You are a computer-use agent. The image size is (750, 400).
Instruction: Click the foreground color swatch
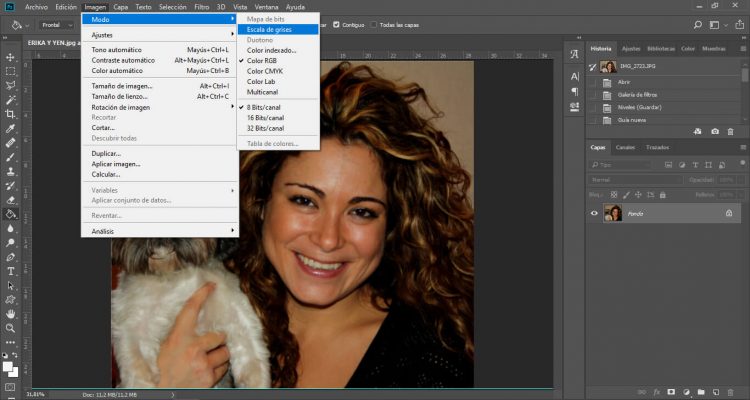point(8,367)
